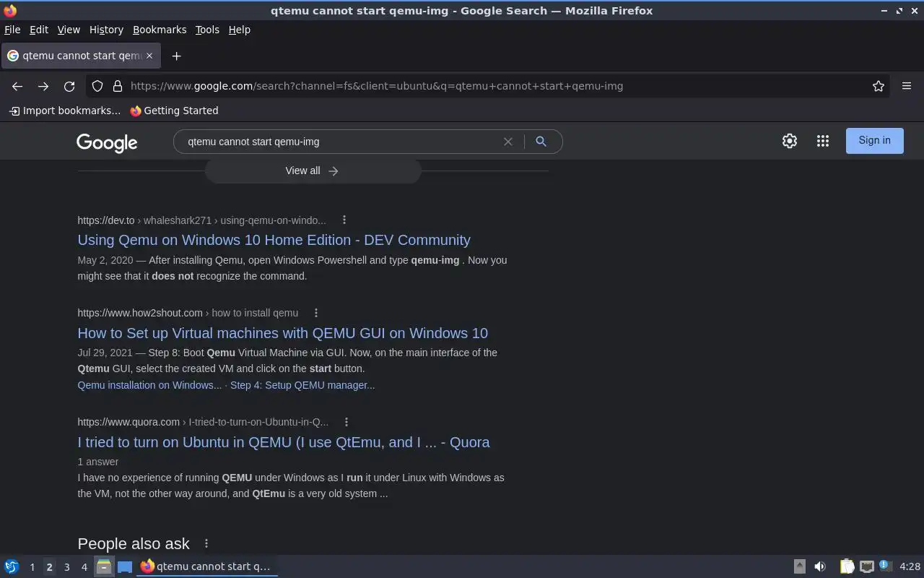Viewport: 924px width, 578px height.
Task: Switch to workspace 1
Action: [32, 567]
